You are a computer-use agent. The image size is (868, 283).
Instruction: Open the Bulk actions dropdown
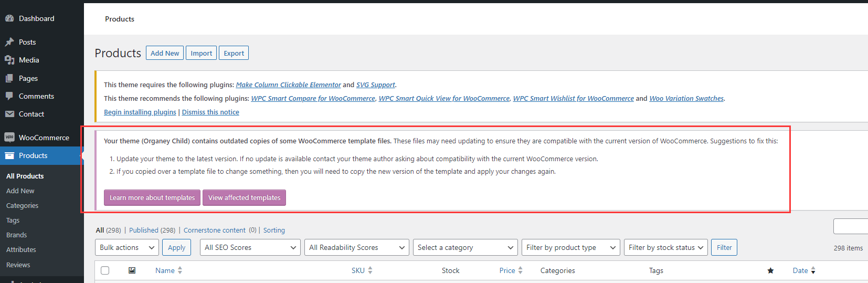[x=127, y=247]
